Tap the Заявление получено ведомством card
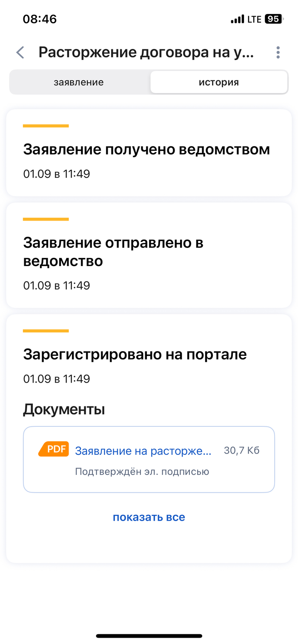 (x=149, y=153)
